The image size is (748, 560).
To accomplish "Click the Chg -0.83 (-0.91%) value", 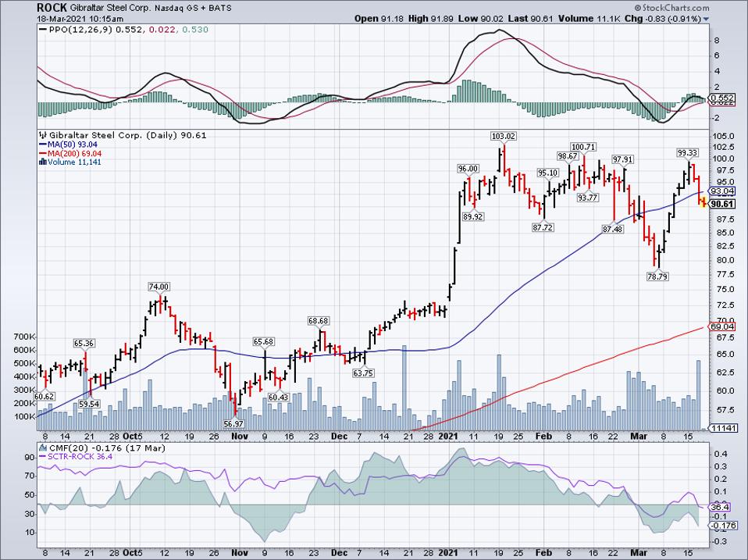I will coord(663,19).
